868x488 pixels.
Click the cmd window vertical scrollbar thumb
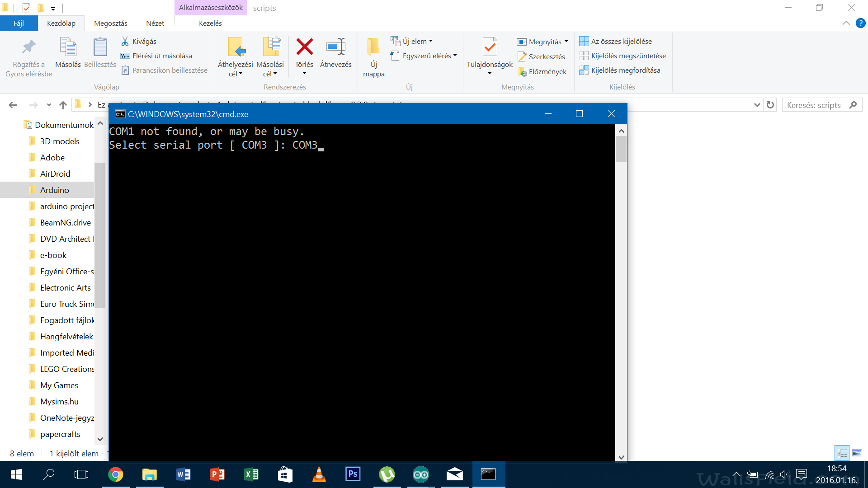(x=621, y=149)
